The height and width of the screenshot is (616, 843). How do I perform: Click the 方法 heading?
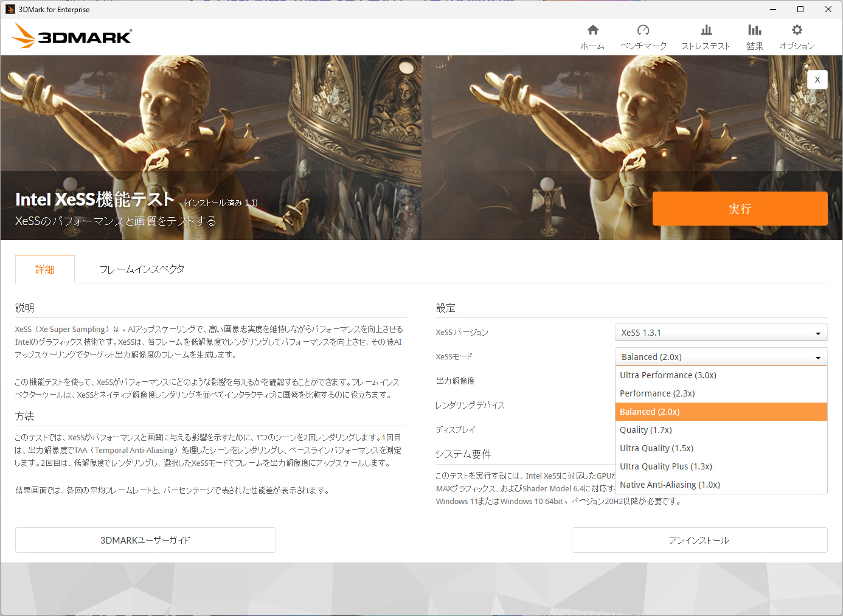tap(25, 416)
